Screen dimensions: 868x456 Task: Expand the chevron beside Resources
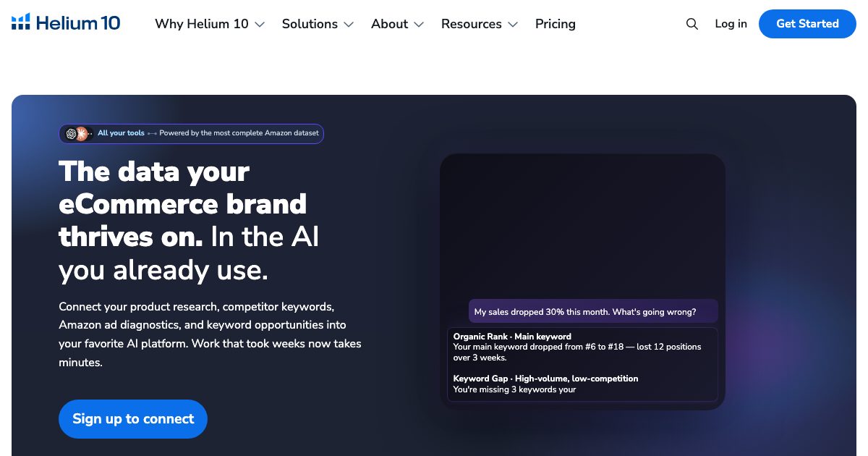click(x=513, y=25)
